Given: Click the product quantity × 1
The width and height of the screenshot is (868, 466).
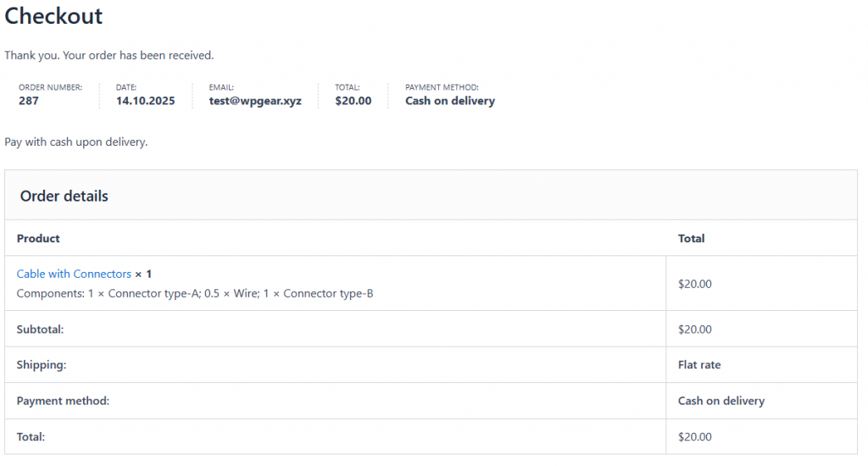Looking at the screenshot, I should click(143, 274).
